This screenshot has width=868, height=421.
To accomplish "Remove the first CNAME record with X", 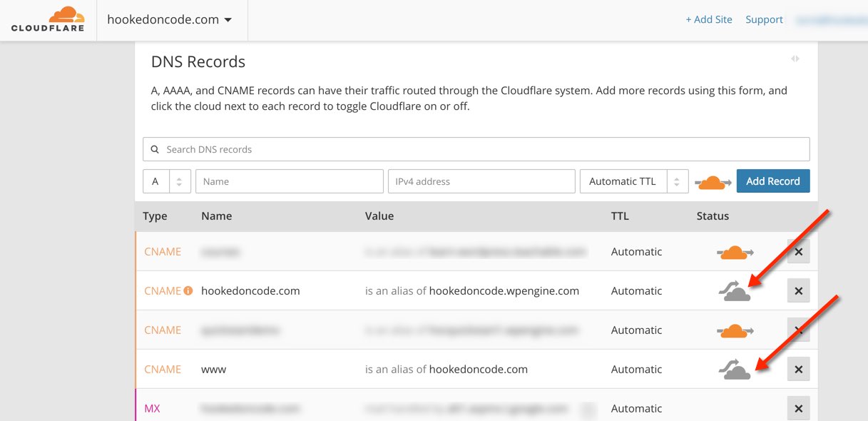I will (x=798, y=251).
